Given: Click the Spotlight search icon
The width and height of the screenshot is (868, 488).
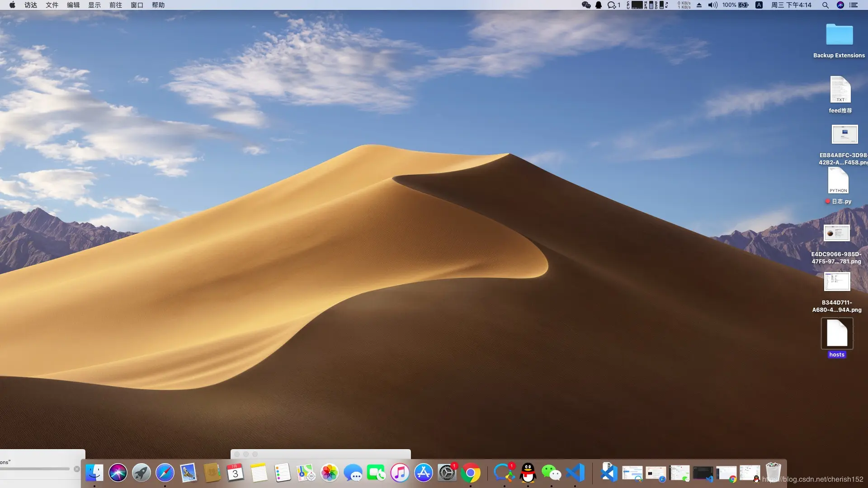Looking at the screenshot, I should [825, 5].
